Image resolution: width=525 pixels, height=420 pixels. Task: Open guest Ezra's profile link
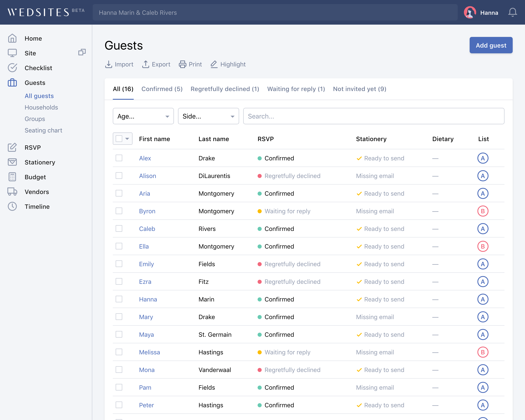145,282
